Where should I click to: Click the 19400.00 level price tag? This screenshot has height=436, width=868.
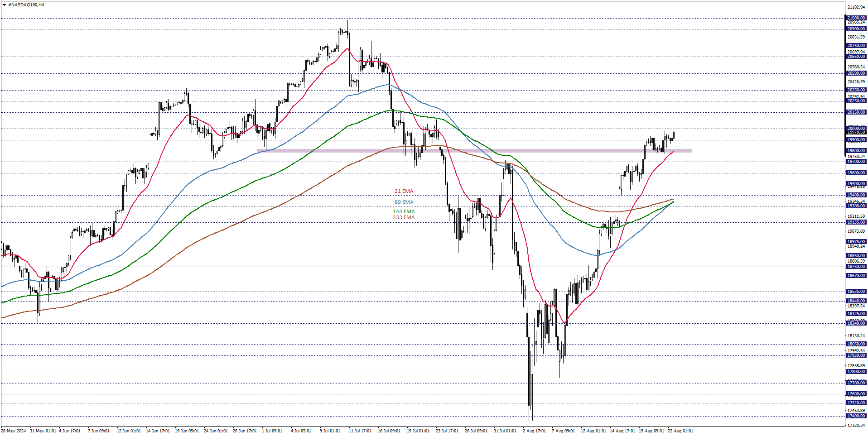tap(856, 195)
